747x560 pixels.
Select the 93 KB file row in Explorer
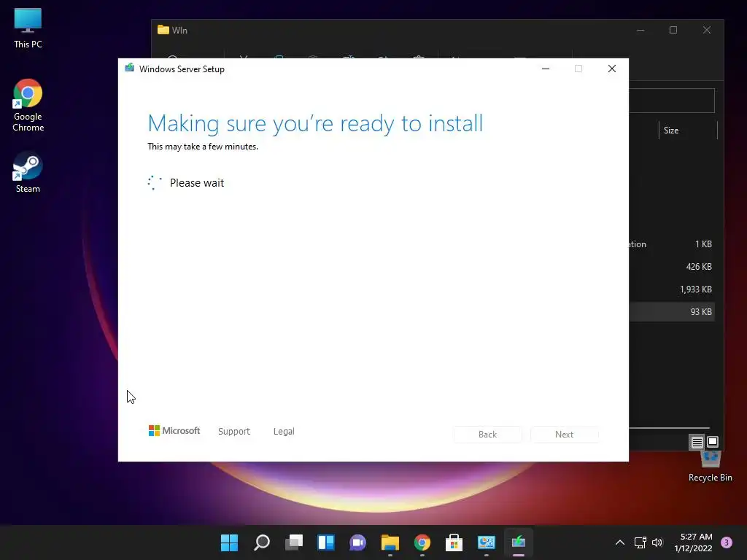coord(672,312)
